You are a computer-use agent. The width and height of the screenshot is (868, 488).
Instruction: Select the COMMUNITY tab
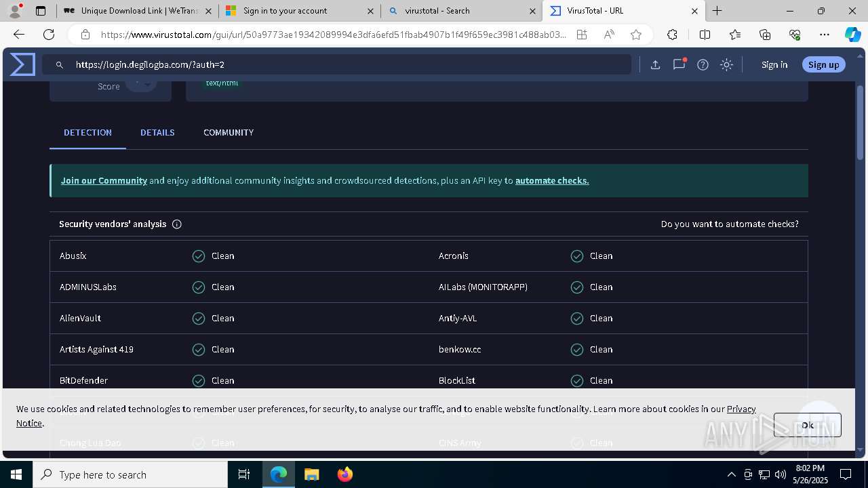(x=229, y=133)
